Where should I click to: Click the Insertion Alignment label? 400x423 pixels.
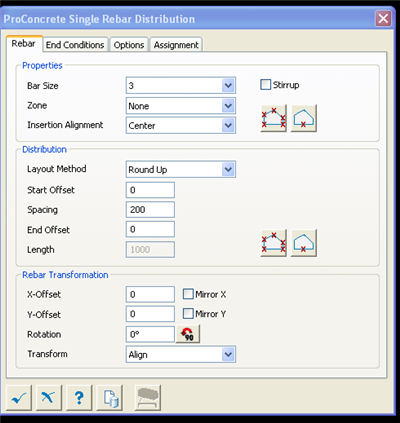[x=65, y=125]
